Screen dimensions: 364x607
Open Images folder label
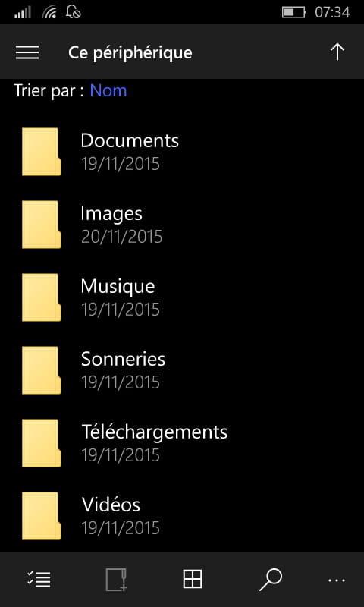[111, 214]
